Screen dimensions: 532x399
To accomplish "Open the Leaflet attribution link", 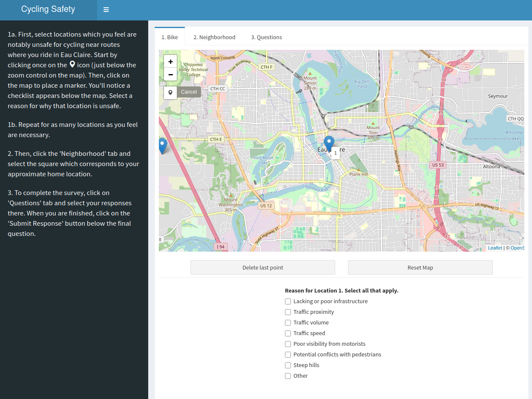I will 495,248.
